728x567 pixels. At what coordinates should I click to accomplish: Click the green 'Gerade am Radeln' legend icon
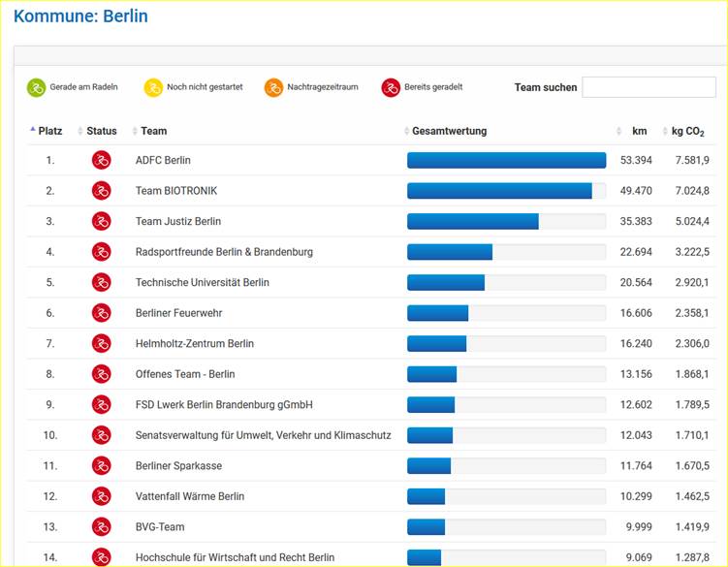(36, 88)
